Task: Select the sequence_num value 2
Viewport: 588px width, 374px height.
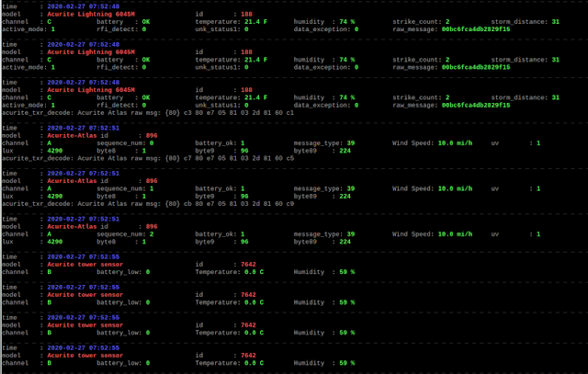Action: point(152,234)
